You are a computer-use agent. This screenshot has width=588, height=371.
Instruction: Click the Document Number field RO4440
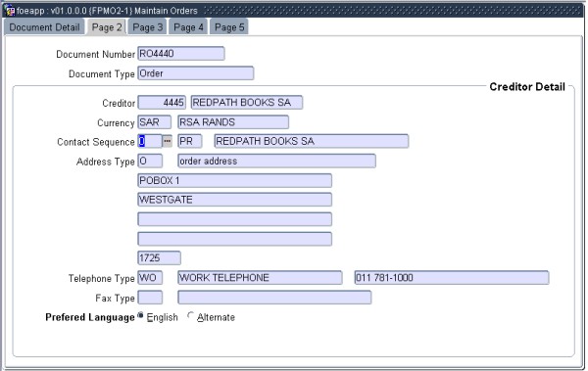pyautogui.click(x=181, y=54)
